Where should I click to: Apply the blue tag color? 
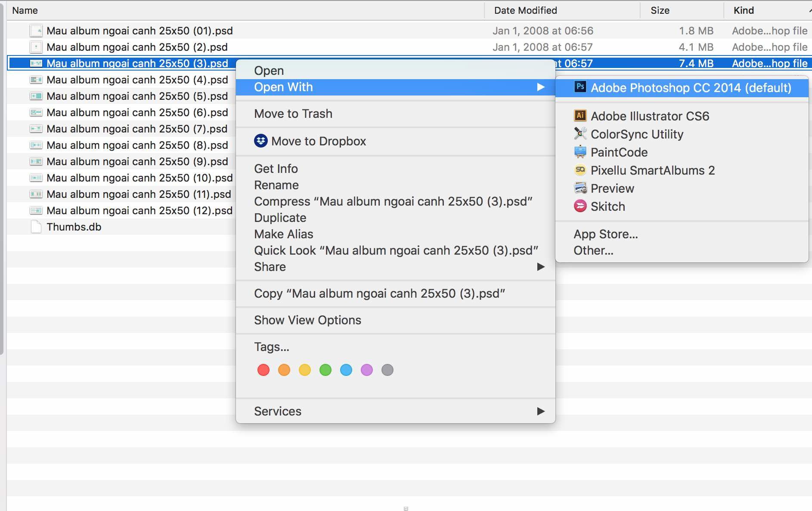point(346,370)
